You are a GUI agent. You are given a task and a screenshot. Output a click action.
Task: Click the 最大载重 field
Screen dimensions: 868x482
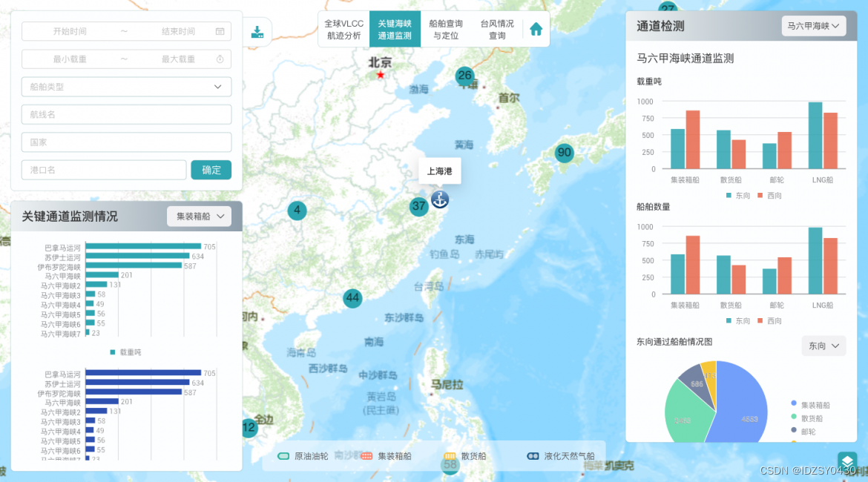178,59
